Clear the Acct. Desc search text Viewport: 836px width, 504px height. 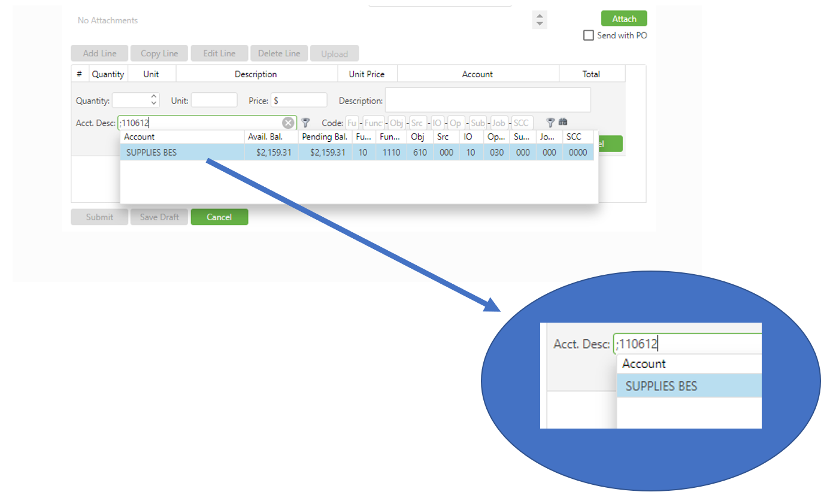288,123
